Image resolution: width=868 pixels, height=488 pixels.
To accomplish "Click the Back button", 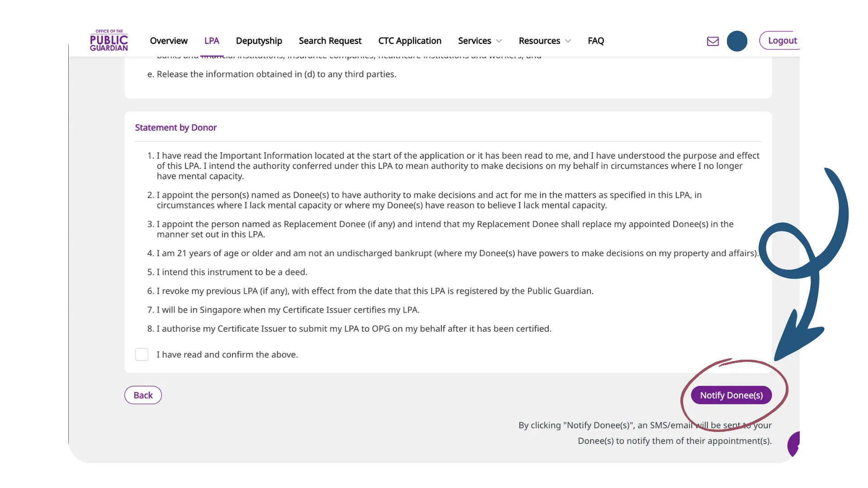I will click(x=142, y=395).
